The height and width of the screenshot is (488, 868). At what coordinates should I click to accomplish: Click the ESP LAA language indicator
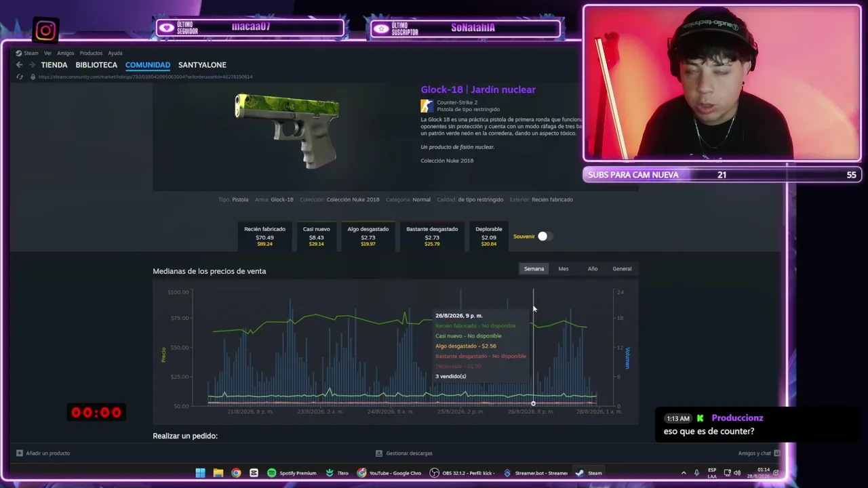(x=712, y=473)
